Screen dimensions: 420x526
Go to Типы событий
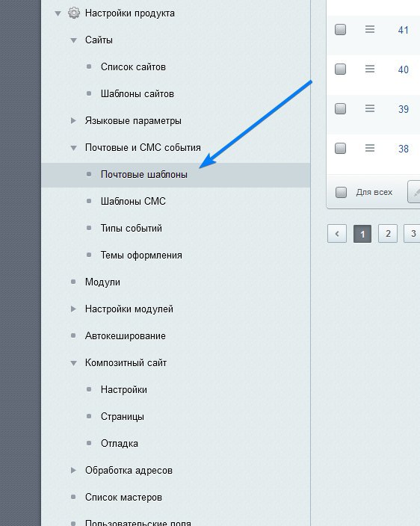132,228
